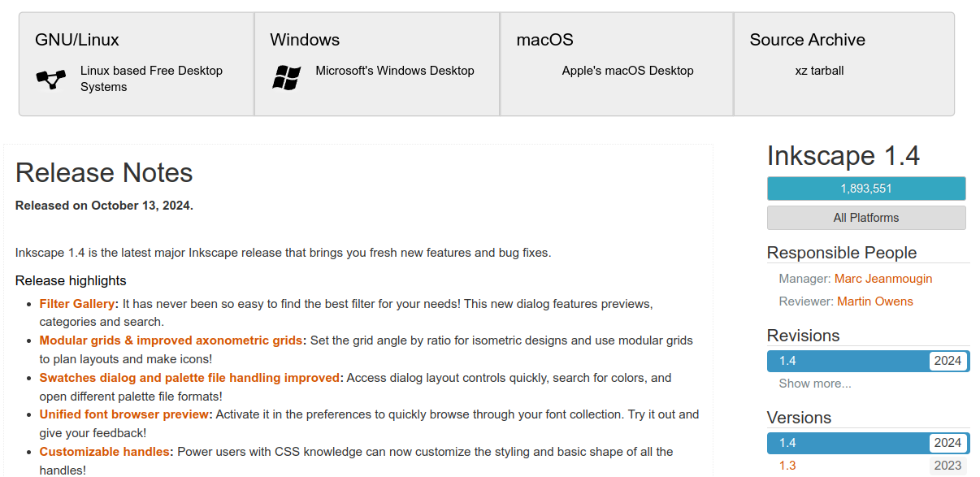Screen dimensions: 980x477
Task: Open the macOS download tile
Action: pyautogui.click(x=616, y=63)
